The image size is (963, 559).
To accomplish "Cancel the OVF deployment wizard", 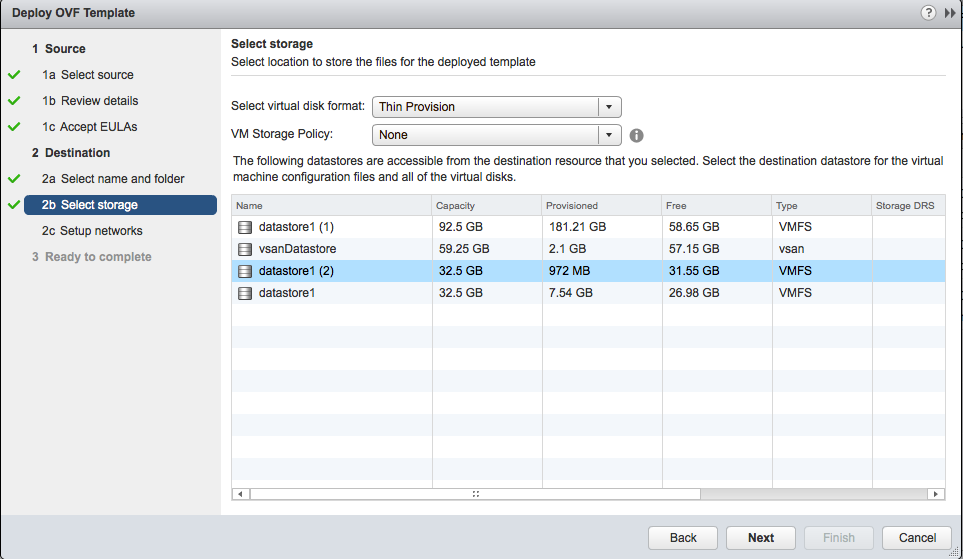I will (x=917, y=538).
